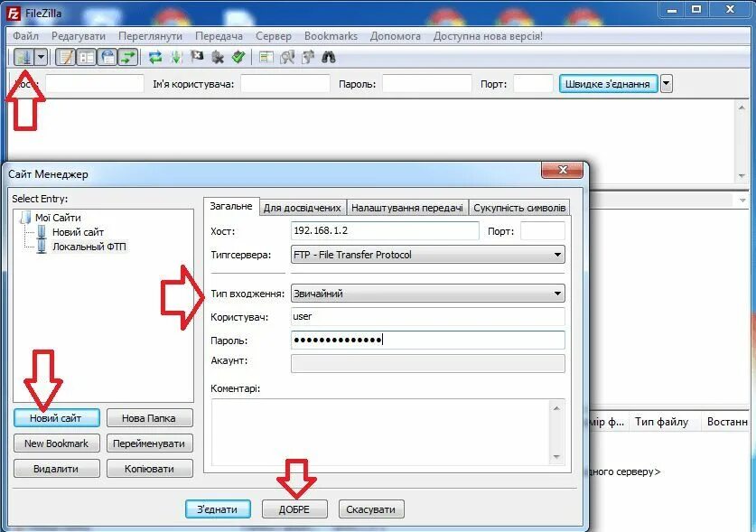Open directory listing filters icon
Screen dimensions: 756x532
(266, 58)
